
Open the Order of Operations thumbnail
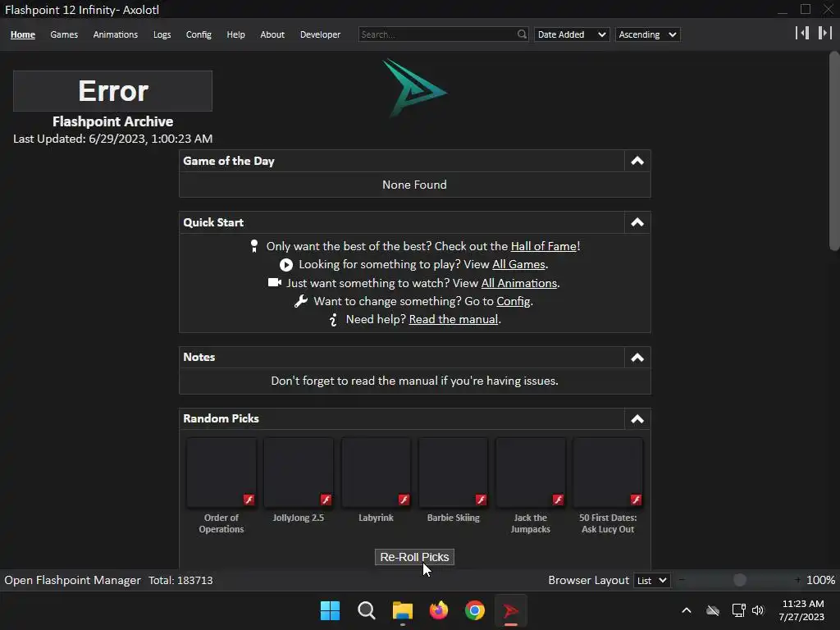pos(221,472)
